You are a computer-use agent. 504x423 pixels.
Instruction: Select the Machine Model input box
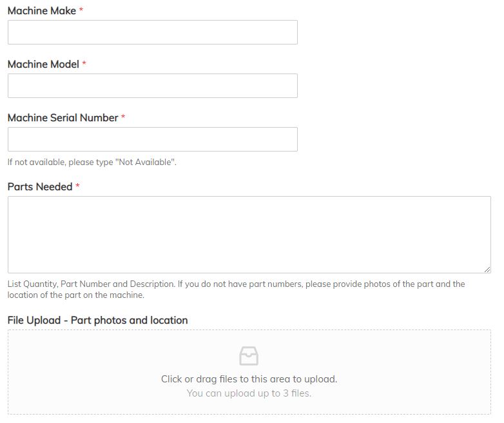coord(153,86)
